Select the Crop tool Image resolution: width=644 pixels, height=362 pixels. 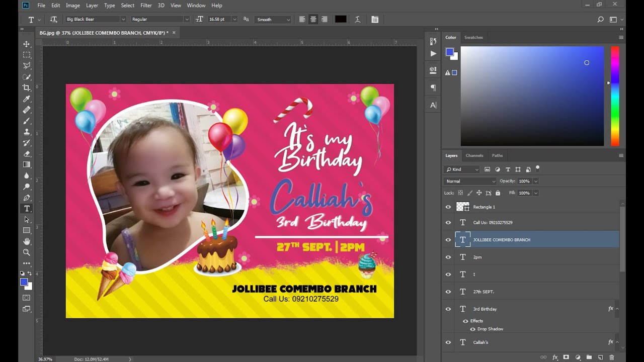tap(27, 87)
